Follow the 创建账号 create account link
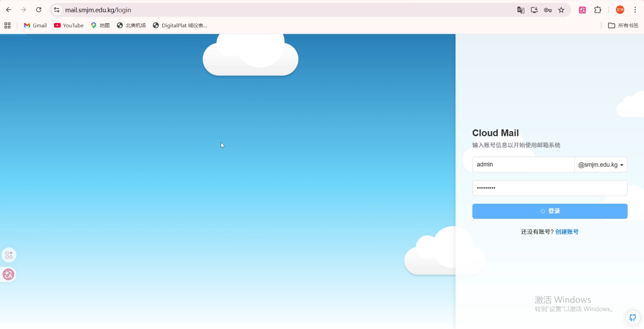This screenshot has width=644, height=329. click(567, 232)
